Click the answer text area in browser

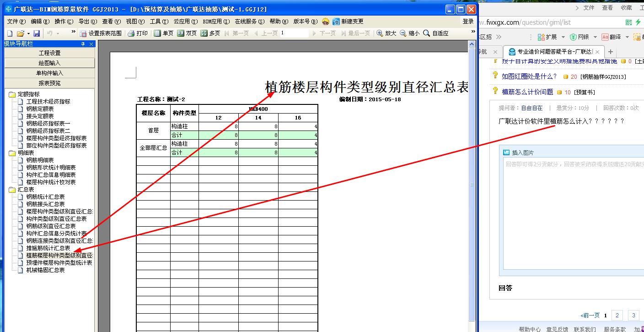click(574, 214)
